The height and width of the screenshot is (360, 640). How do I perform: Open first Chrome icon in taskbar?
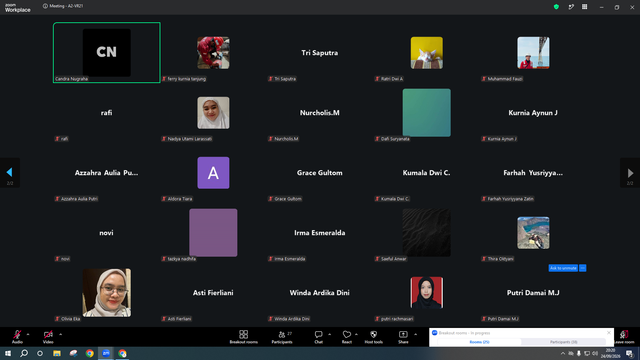[90, 353]
